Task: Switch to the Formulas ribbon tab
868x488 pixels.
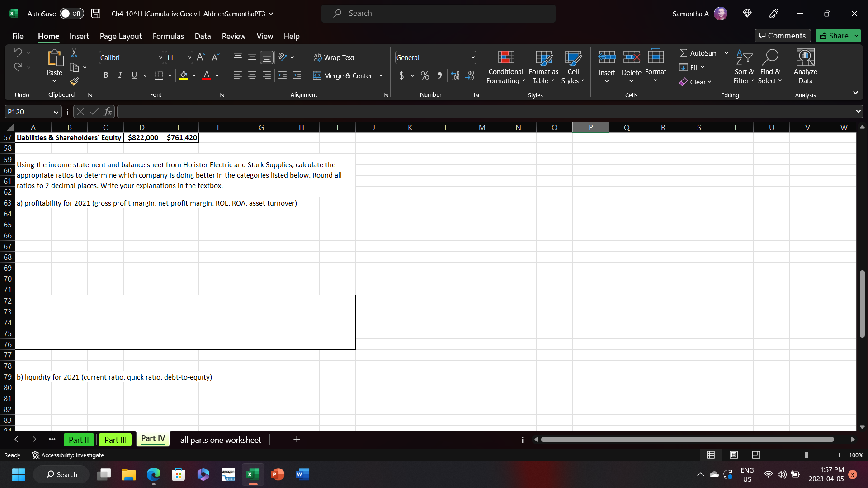Action: pyautogui.click(x=168, y=36)
